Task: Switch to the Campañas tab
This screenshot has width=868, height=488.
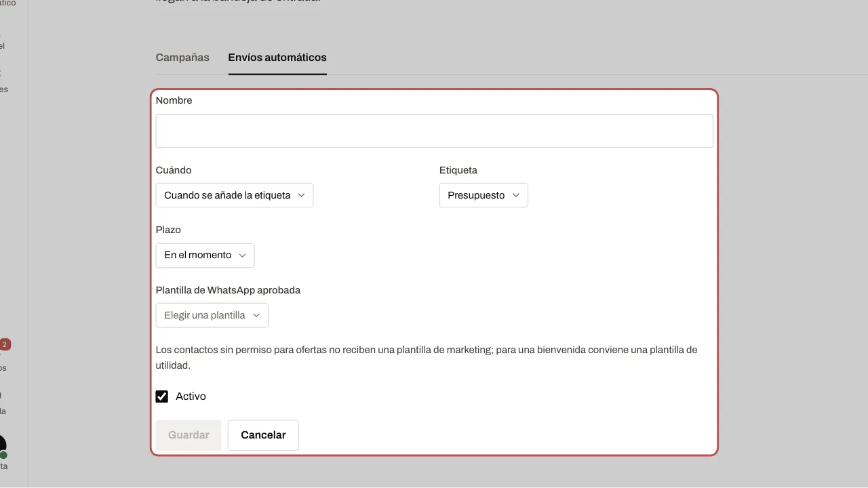Action: (x=182, y=58)
